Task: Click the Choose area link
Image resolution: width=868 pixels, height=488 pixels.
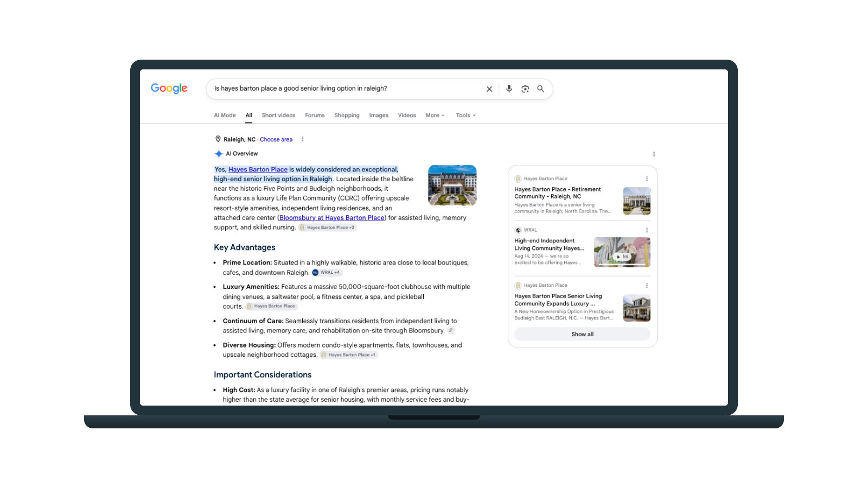Action: [276, 139]
